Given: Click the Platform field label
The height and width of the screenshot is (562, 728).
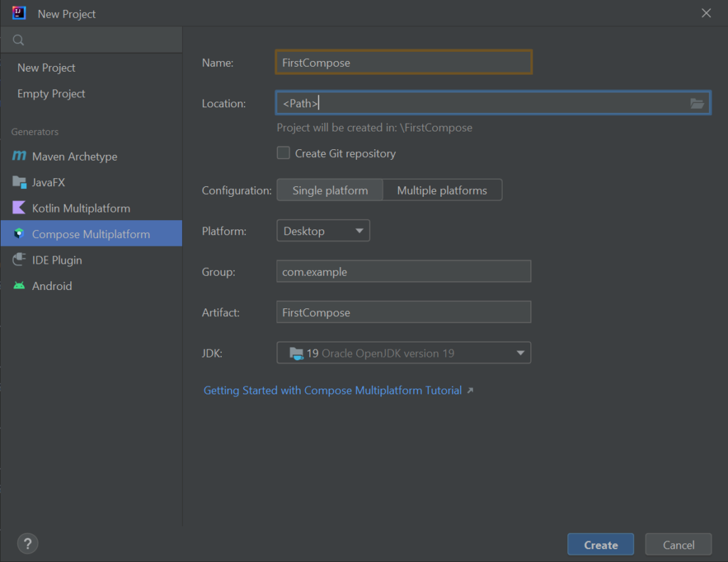Looking at the screenshot, I should (x=224, y=231).
